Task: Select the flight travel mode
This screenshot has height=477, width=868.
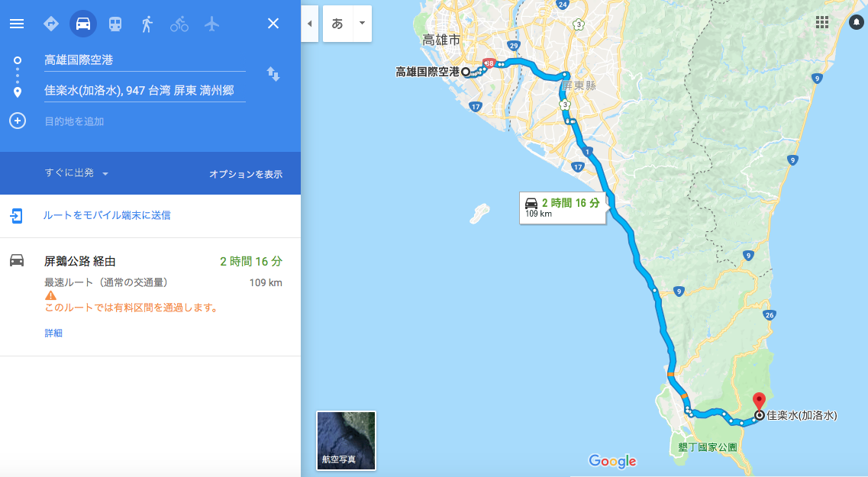Action: tap(211, 24)
